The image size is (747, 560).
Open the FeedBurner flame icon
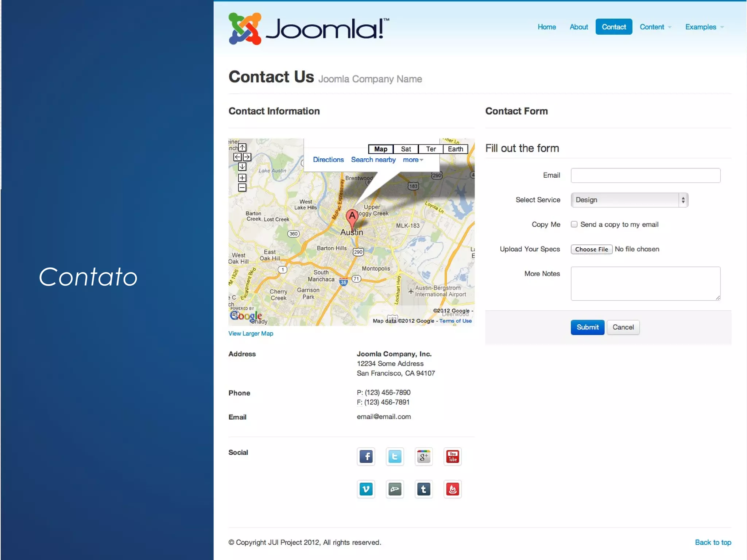click(x=453, y=489)
